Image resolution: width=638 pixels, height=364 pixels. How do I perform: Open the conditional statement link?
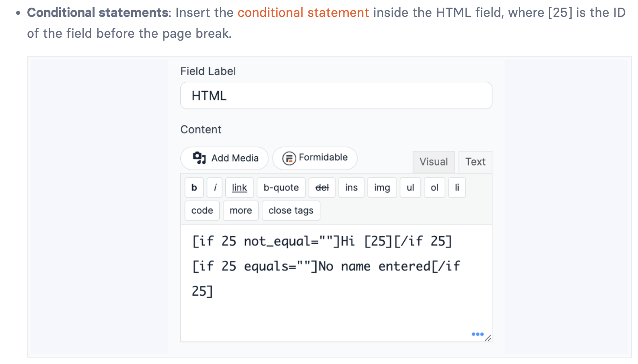(303, 13)
